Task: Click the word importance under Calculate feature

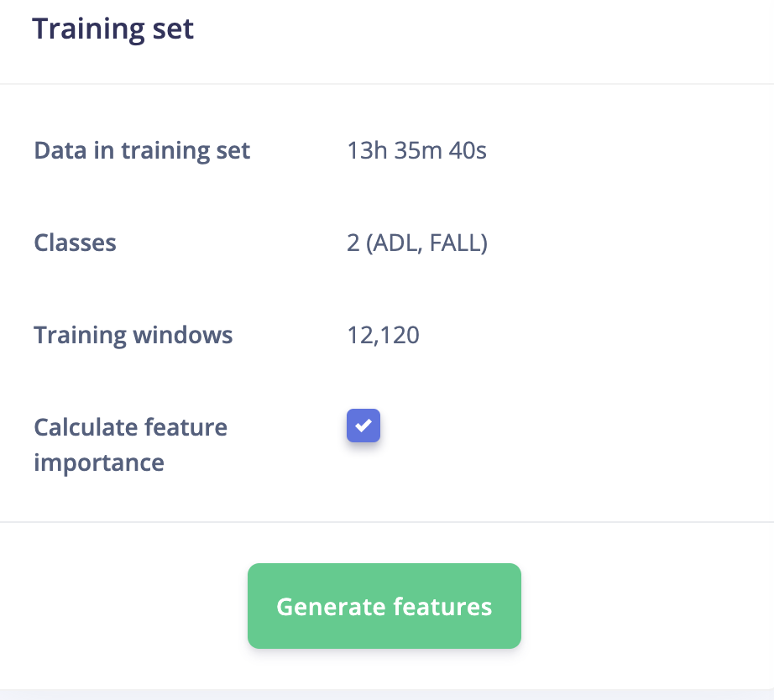Action: coord(99,463)
